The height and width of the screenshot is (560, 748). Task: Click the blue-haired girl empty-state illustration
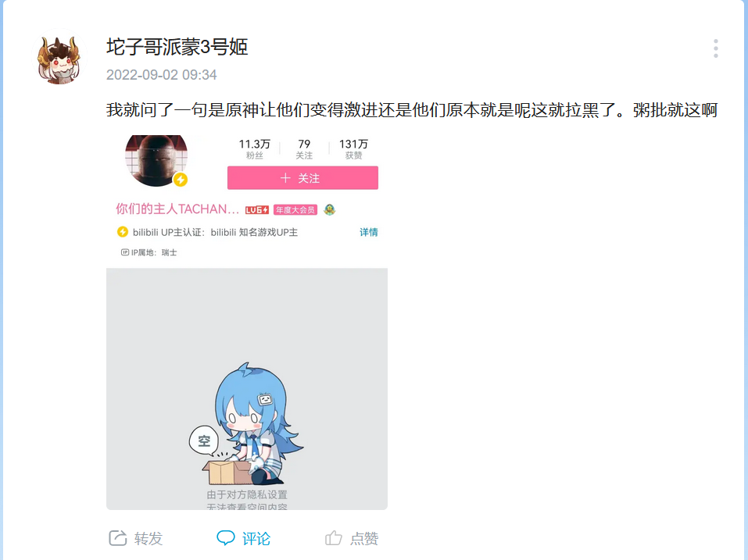[247, 423]
